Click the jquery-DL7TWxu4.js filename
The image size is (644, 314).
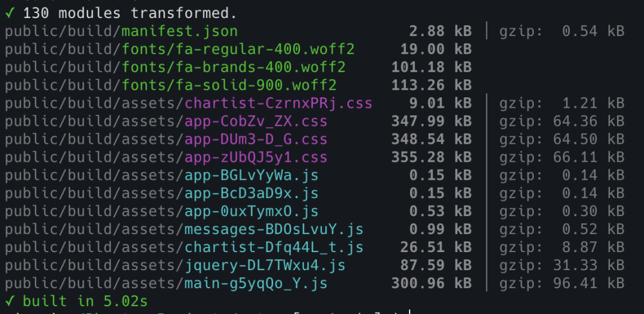(265, 265)
